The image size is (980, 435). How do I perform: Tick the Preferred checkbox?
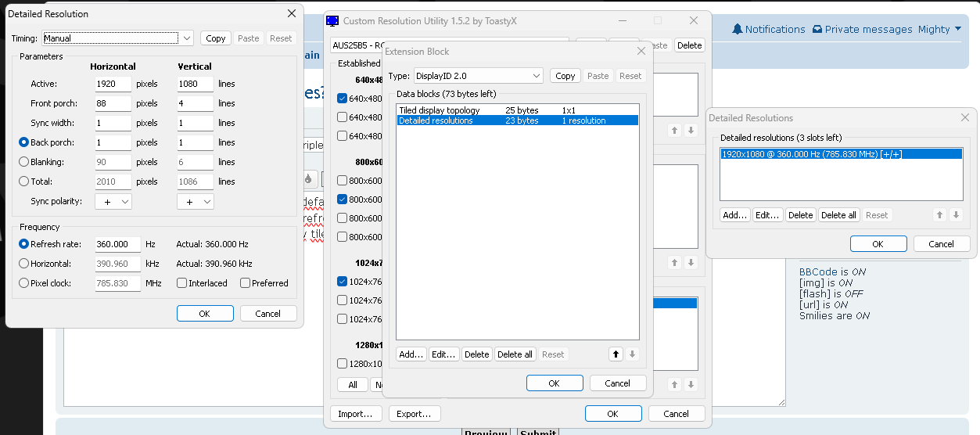pyautogui.click(x=246, y=283)
